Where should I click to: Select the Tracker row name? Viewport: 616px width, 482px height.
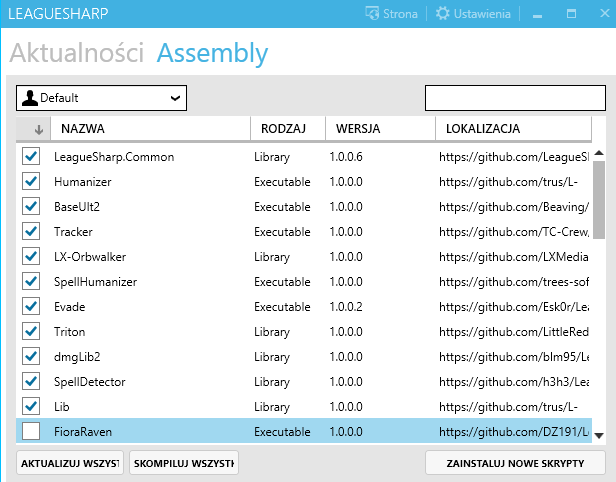coord(73,232)
